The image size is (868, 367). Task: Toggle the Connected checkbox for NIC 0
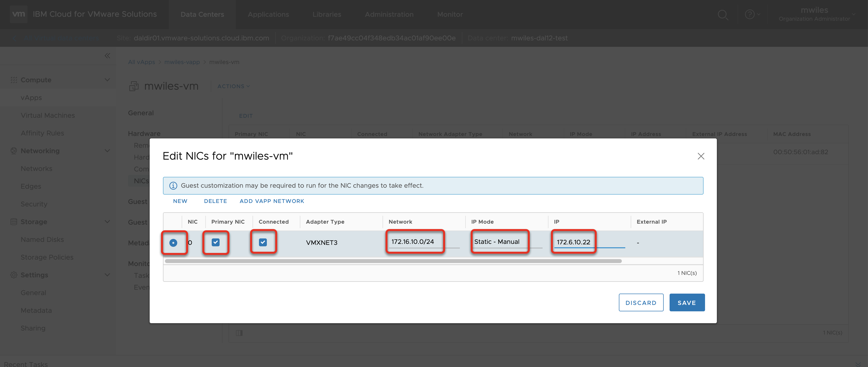click(x=263, y=242)
